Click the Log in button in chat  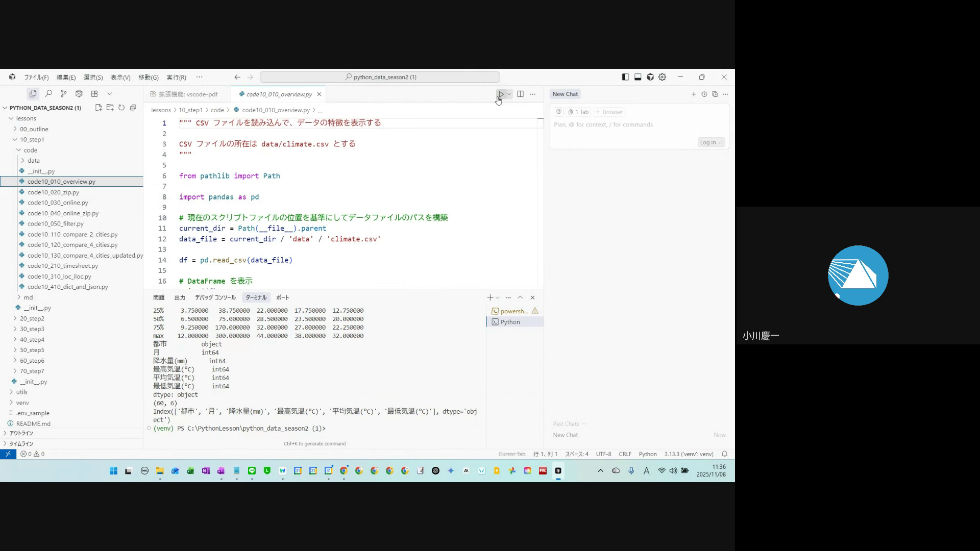tap(710, 142)
